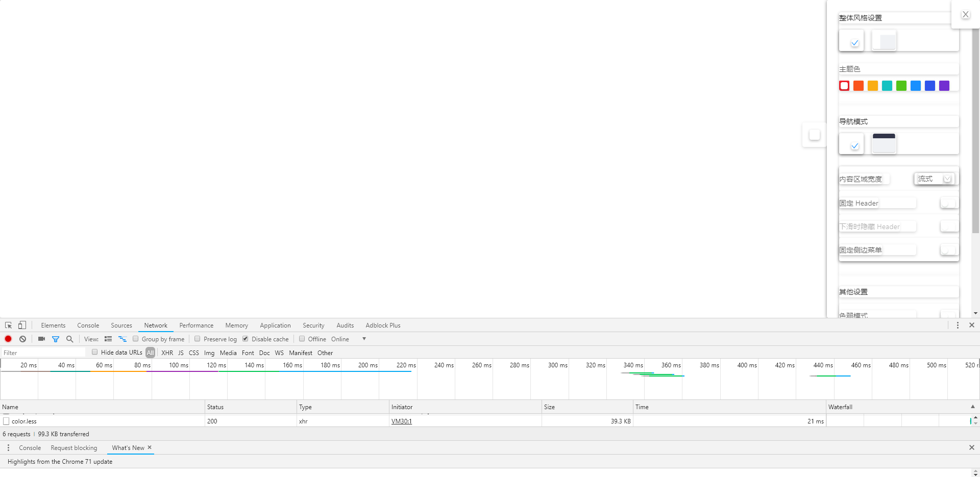This screenshot has height=477, width=980.
Task: Filter requests by JS type
Action: click(x=181, y=353)
